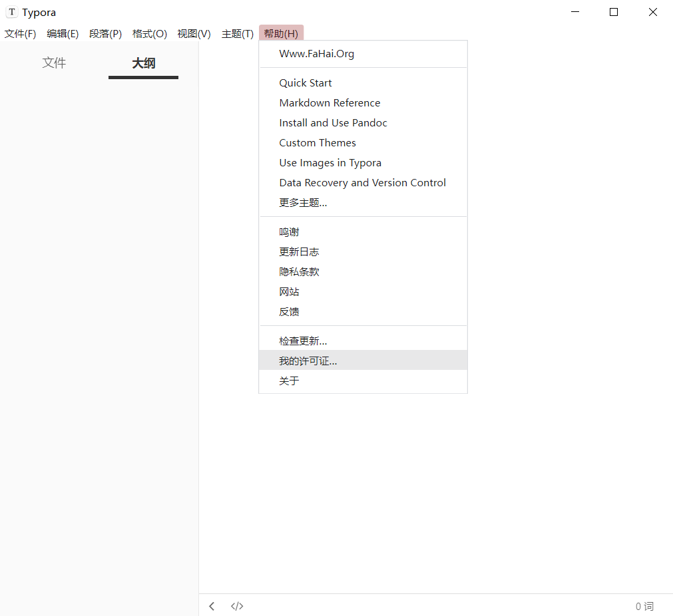Image resolution: width=673 pixels, height=616 pixels.
Task: Toggle source code mode icon
Action: point(237,606)
